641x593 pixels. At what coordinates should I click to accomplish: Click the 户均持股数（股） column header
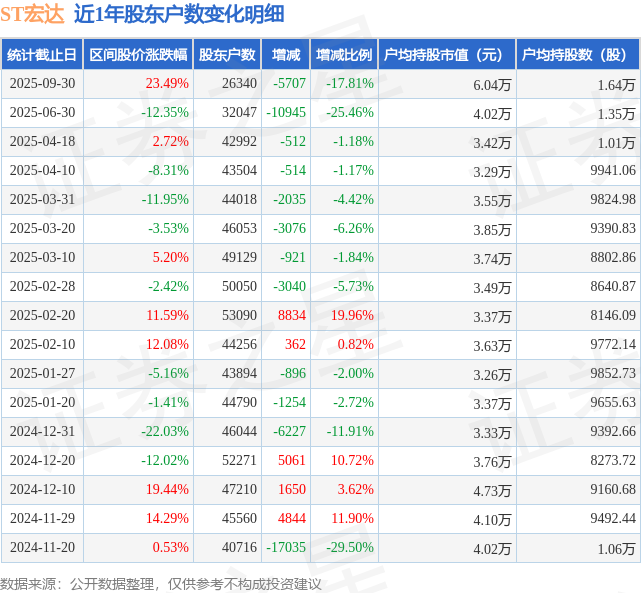coord(578,55)
